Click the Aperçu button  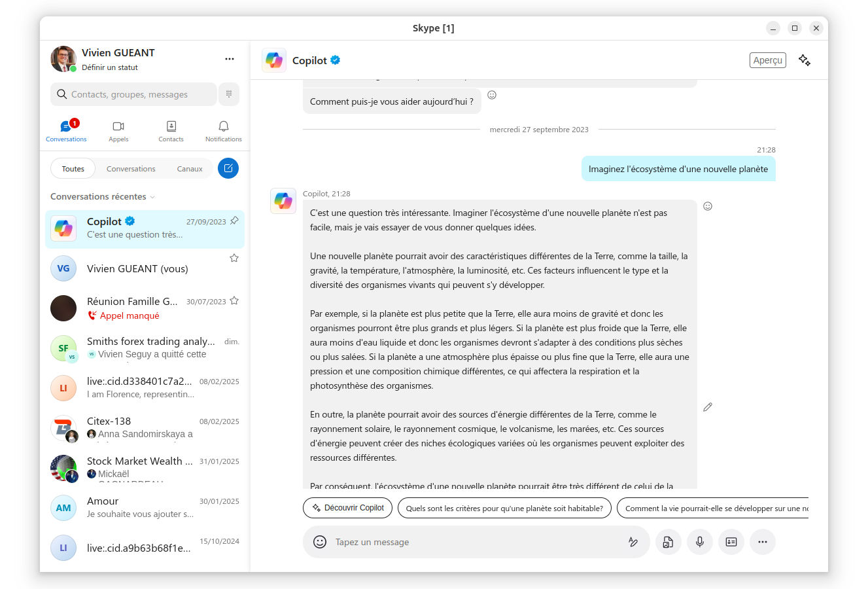[768, 60]
